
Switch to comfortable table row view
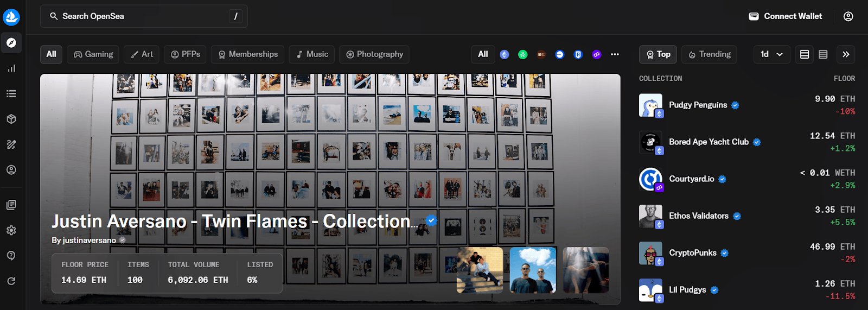pyautogui.click(x=805, y=54)
